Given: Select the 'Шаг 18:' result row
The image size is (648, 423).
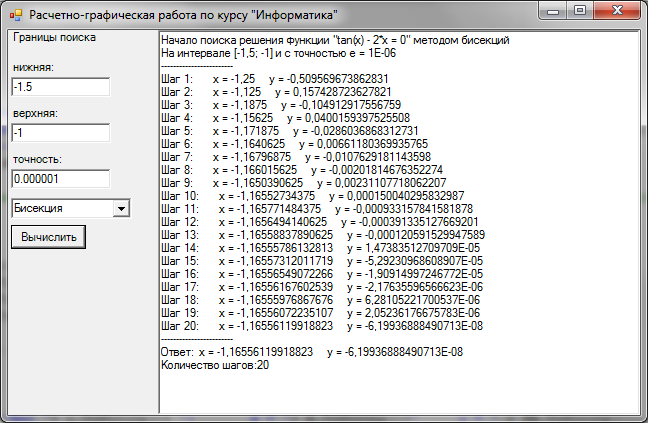Looking at the screenshot, I should point(321,300).
